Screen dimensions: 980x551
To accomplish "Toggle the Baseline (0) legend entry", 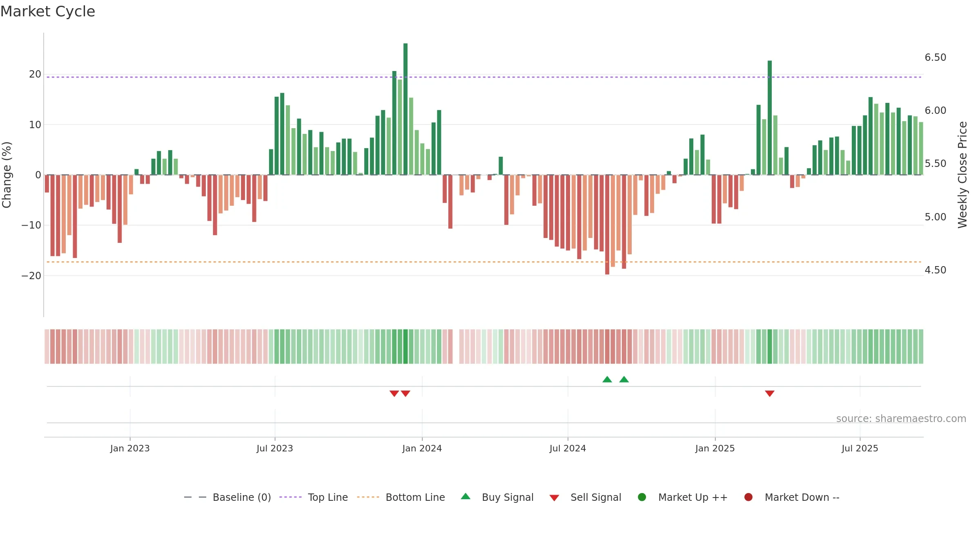I will pyautogui.click(x=227, y=497).
